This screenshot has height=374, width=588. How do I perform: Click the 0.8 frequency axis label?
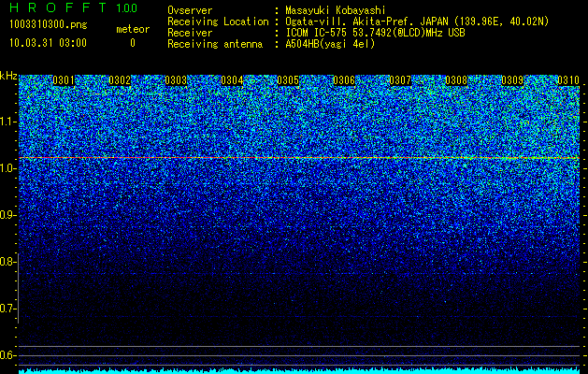[x=7, y=262]
